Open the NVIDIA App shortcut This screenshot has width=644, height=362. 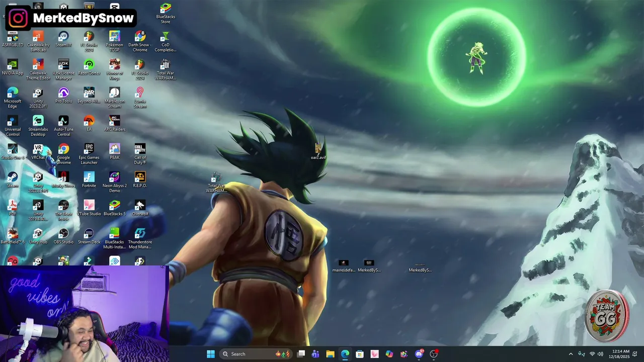pyautogui.click(x=13, y=68)
